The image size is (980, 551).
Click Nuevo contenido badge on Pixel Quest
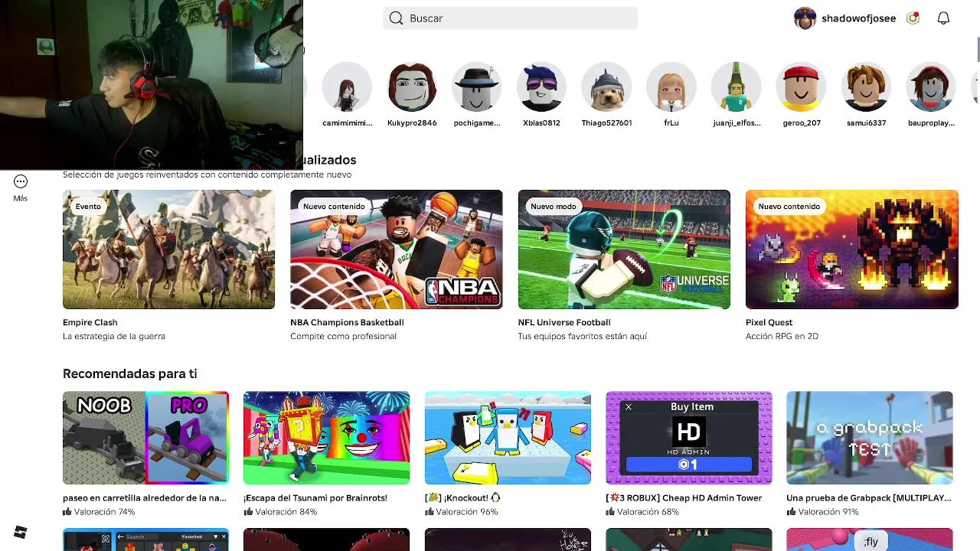tap(789, 206)
